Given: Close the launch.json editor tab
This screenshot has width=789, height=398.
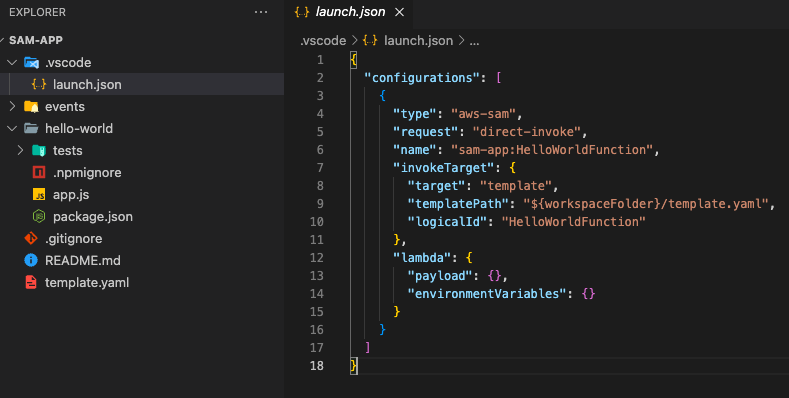Looking at the screenshot, I should coord(399,12).
